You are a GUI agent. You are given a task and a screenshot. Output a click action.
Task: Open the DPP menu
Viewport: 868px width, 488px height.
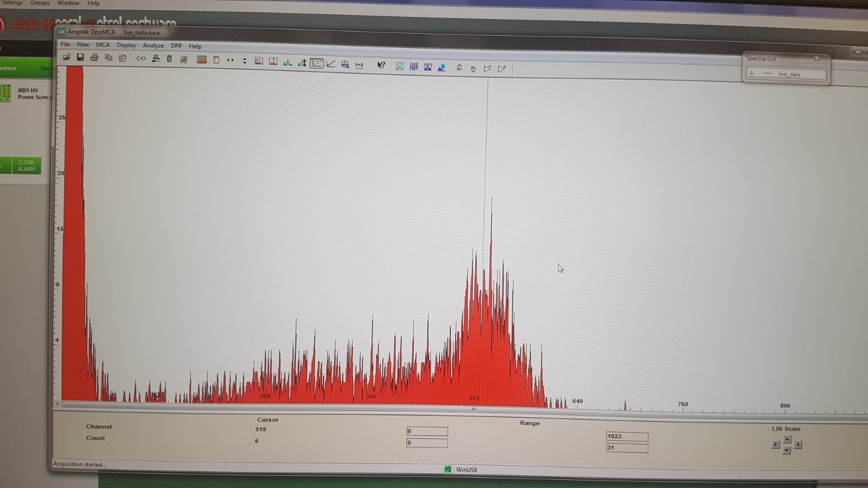point(176,46)
